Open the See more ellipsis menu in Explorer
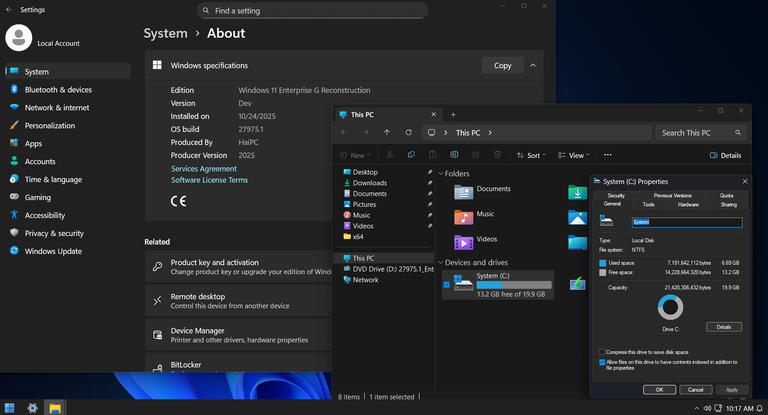Image resolution: width=768 pixels, height=415 pixels. pos(607,155)
